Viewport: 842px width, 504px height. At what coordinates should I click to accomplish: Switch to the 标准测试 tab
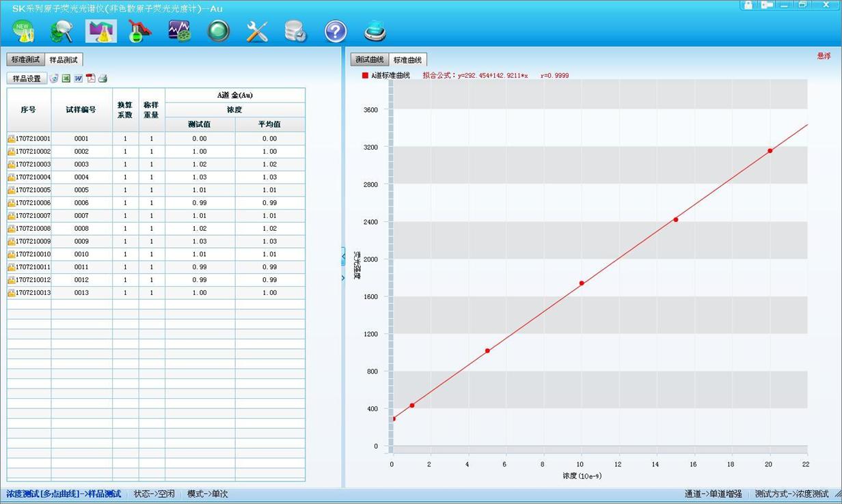point(25,60)
